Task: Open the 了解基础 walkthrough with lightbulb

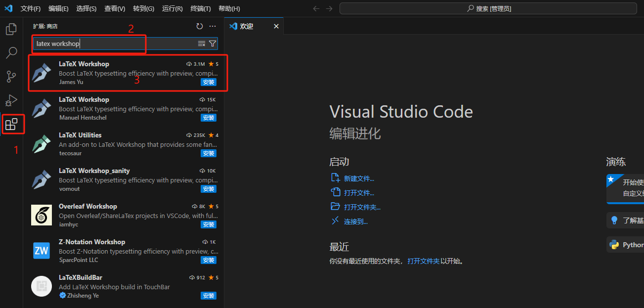Action: [625, 220]
